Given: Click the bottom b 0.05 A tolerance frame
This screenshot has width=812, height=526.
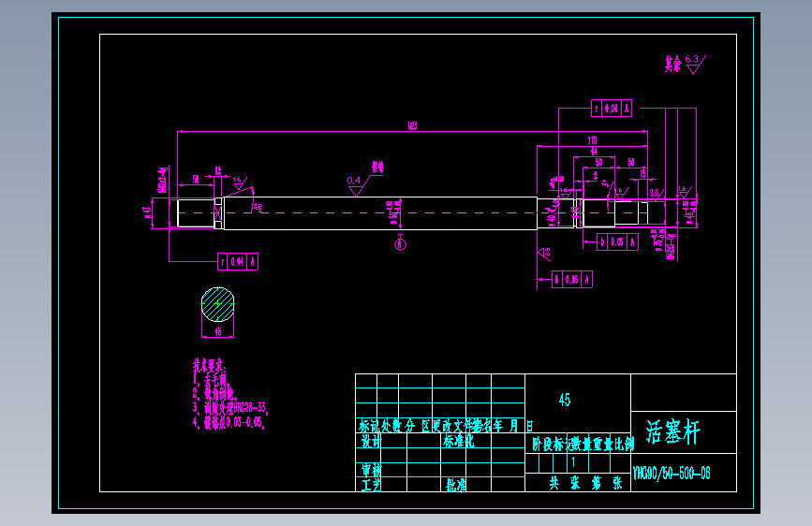Looking at the screenshot, I should (x=572, y=280).
